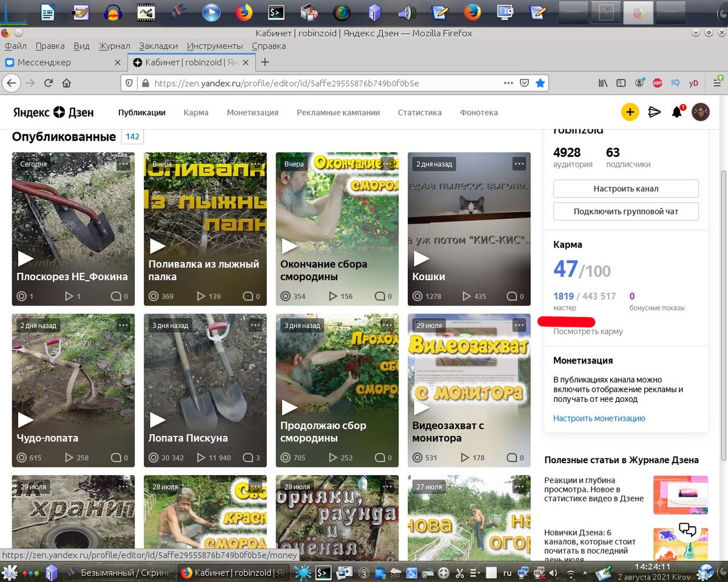
Task: Open the Окончание сбора смородины video
Action: (x=337, y=229)
